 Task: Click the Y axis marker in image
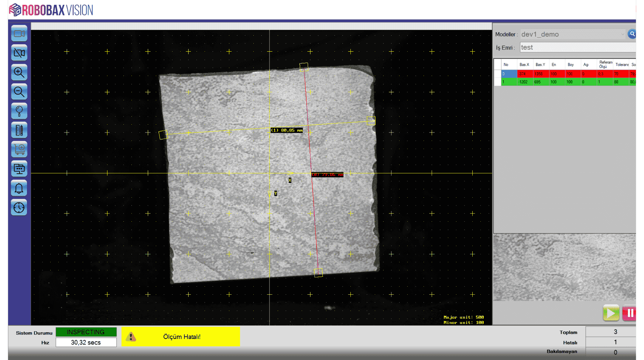click(x=275, y=193)
